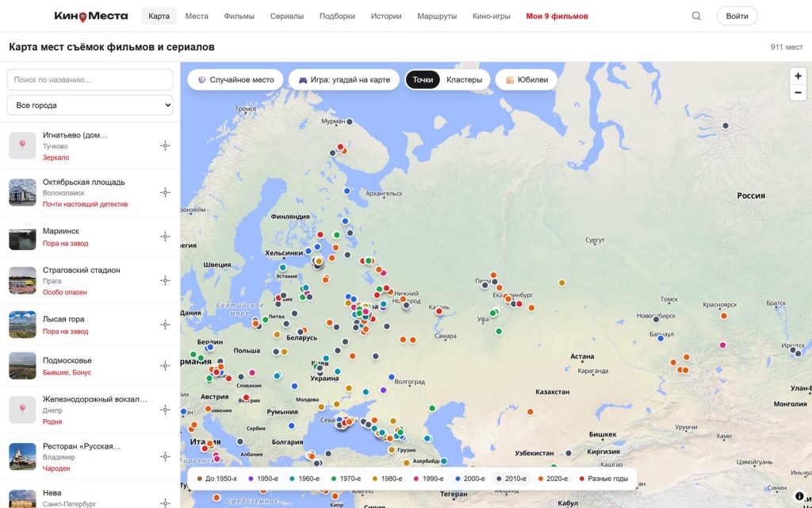Image resolution: width=812 pixels, height=508 pixels.
Task: Click the map marker near Мурманск
Action: (350, 121)
